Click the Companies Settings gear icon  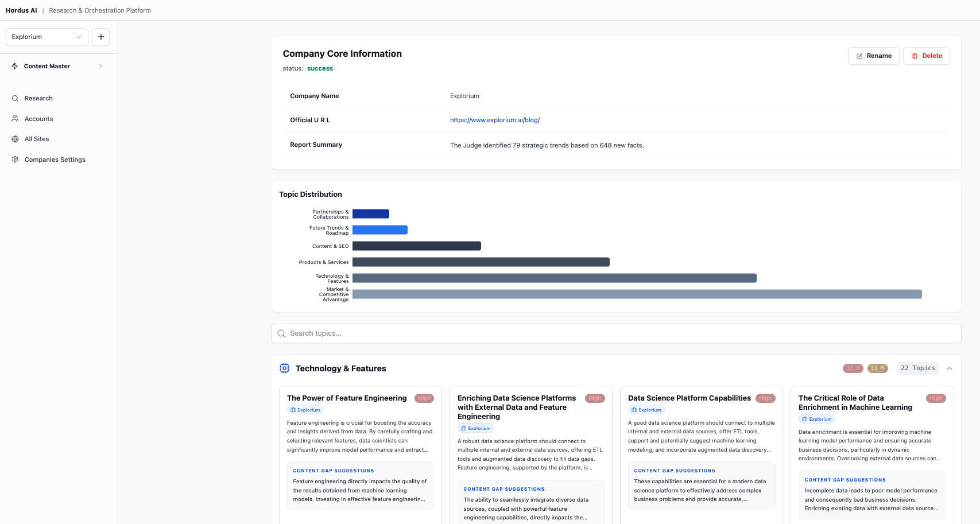click(16, 160)
